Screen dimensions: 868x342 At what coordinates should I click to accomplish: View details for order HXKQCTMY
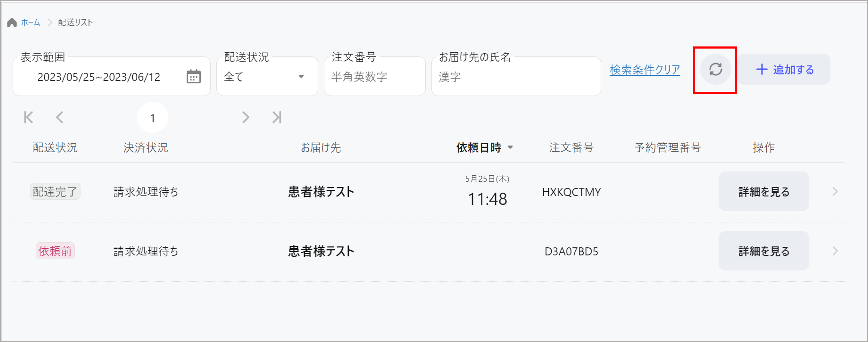pyautogui.click(x=763, y=191)
